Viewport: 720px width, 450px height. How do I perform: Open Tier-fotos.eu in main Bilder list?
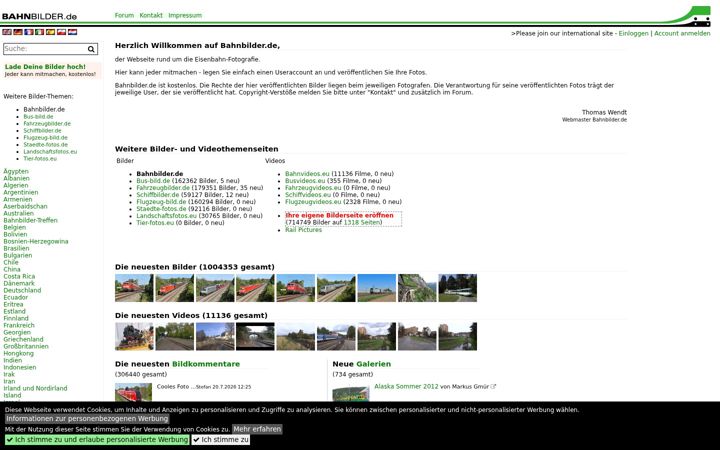coord(155,223)
